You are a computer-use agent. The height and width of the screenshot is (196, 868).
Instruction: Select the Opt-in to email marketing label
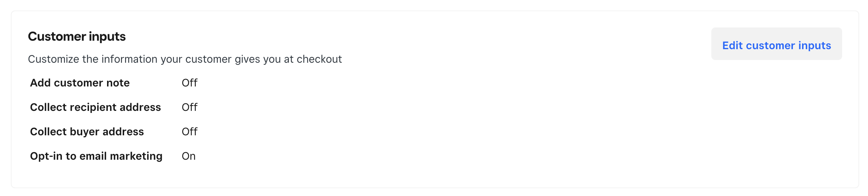(x=96, y=156)
